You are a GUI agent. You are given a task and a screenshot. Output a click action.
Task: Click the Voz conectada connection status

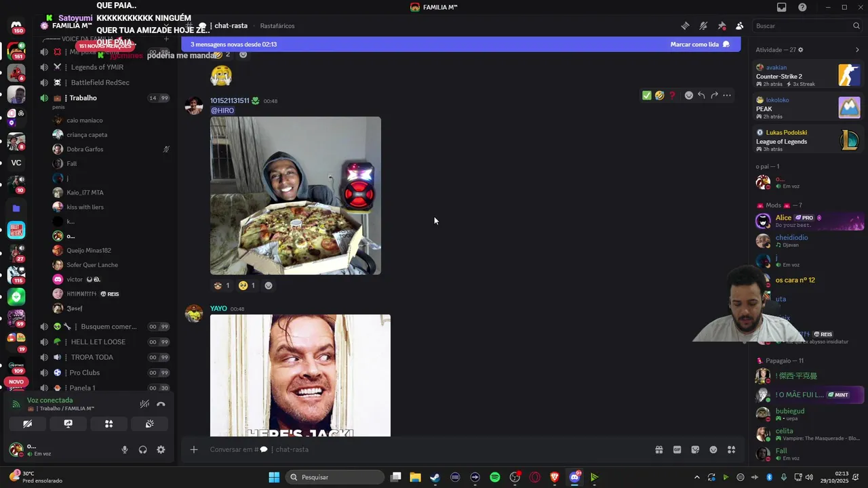(x=50, y=400)
